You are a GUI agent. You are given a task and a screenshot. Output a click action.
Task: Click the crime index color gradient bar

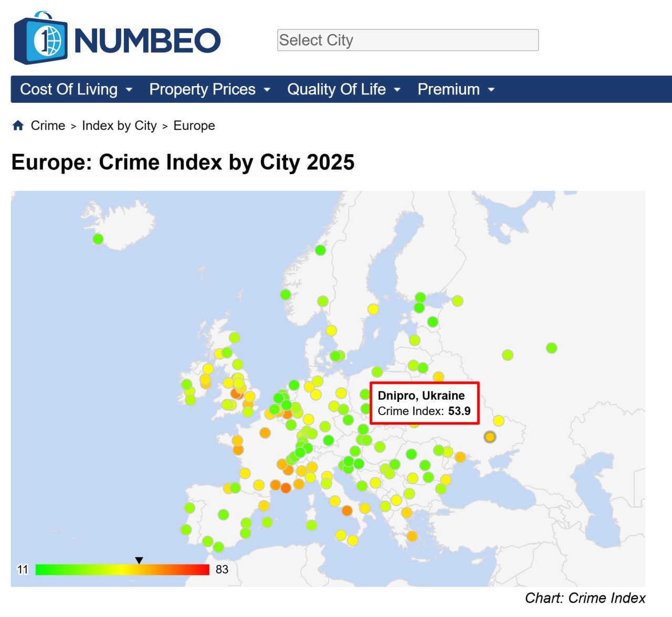coord(122,570)
